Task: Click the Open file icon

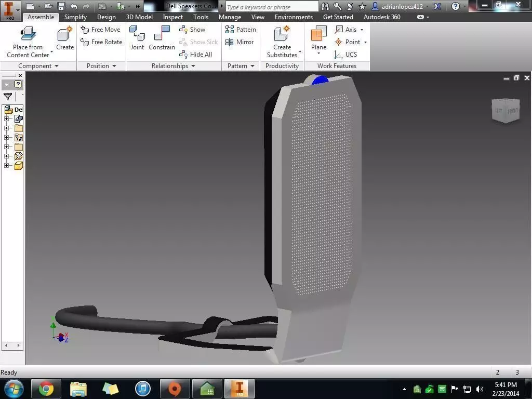Action: [48, 6]
